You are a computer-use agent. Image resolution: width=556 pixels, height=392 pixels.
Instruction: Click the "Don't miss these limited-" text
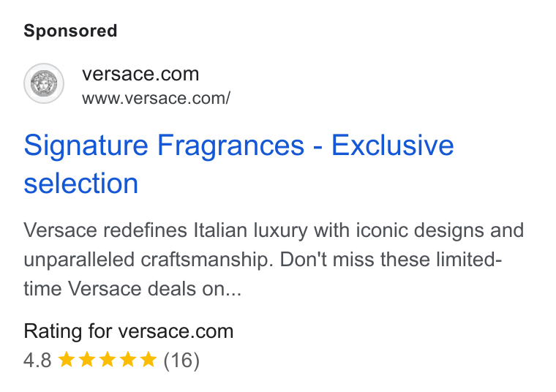391,259
